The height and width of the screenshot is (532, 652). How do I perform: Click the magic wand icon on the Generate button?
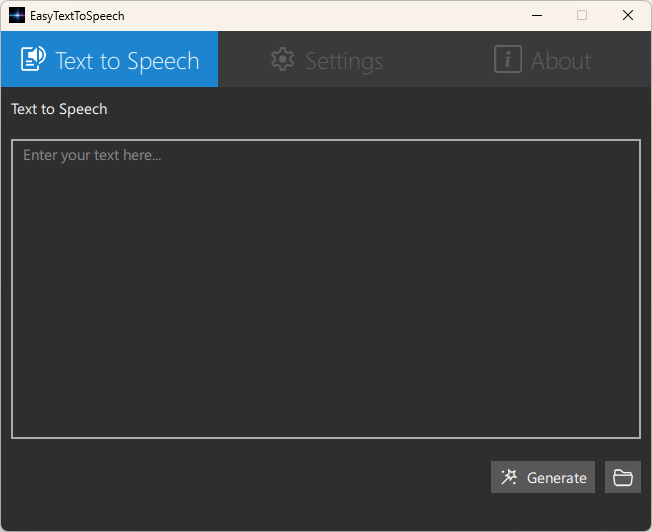pos(509,477)
